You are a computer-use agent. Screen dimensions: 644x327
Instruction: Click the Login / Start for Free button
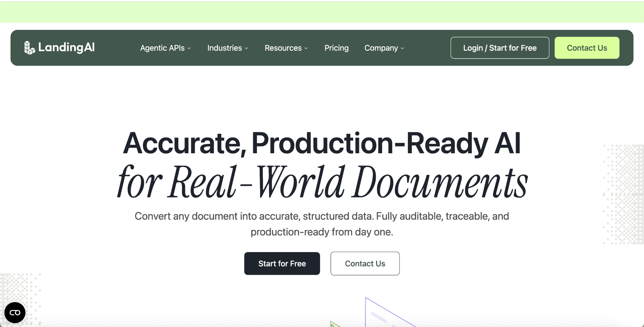[x=500, y=48]
